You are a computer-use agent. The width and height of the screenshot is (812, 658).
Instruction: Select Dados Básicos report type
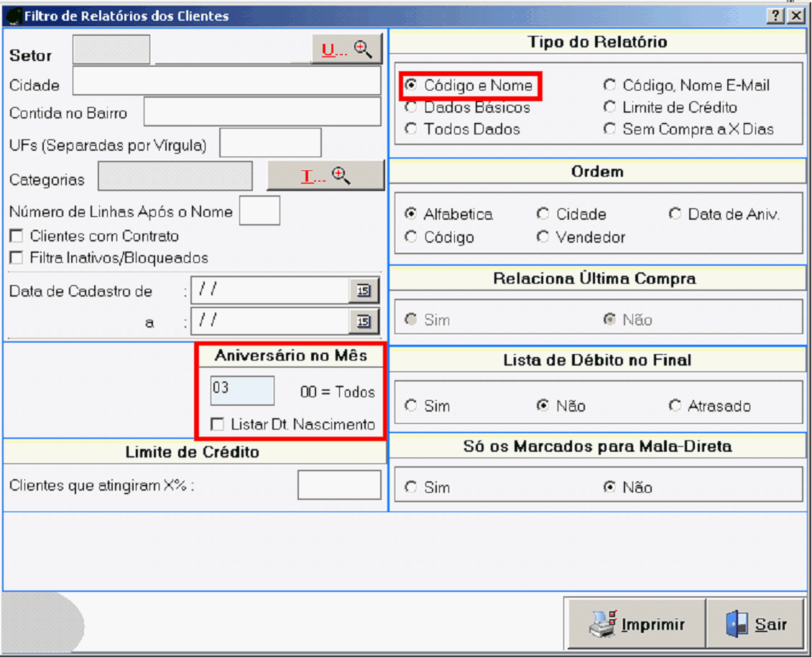tap(411, 108)
